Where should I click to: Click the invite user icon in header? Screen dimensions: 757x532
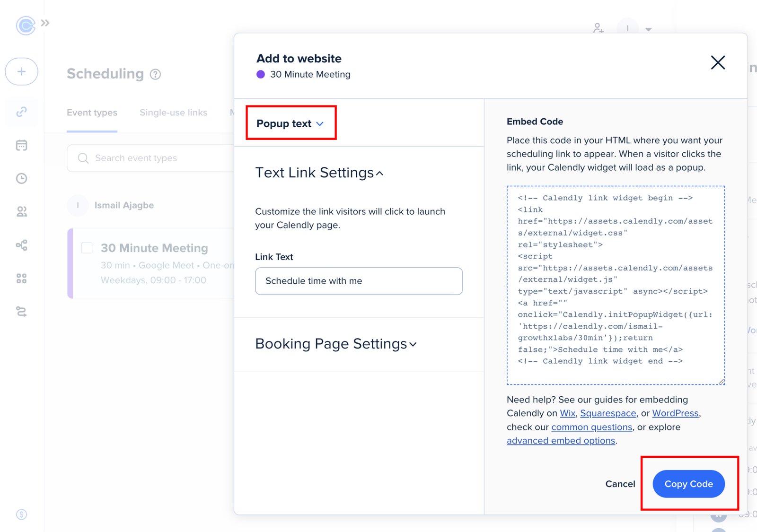[598, 28]
